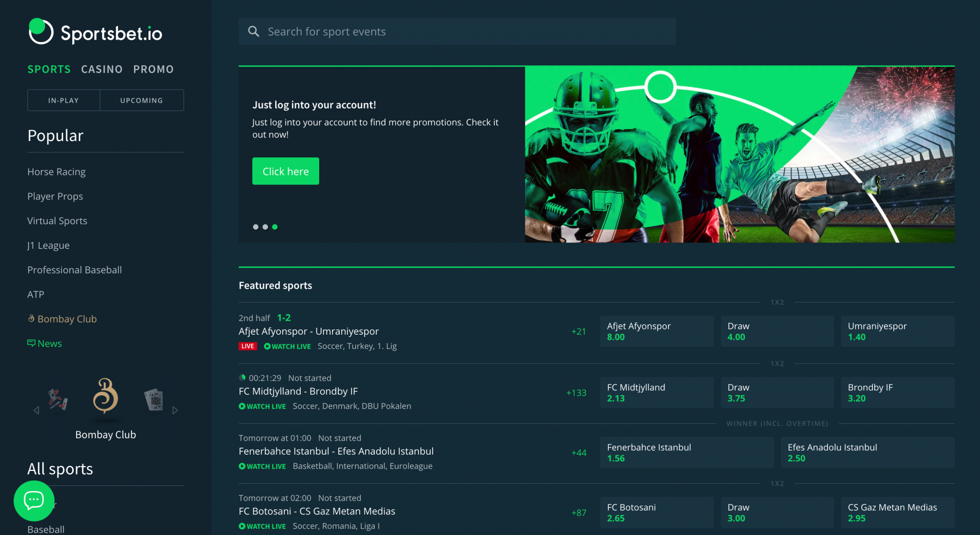Bet on FC Botosani at 2.65
The image size is (980, 535).
pyautogui.click(x=657, y=513)
